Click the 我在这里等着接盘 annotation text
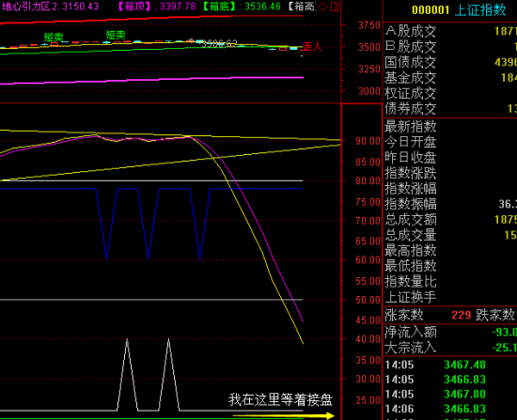 tap(281, 399)
